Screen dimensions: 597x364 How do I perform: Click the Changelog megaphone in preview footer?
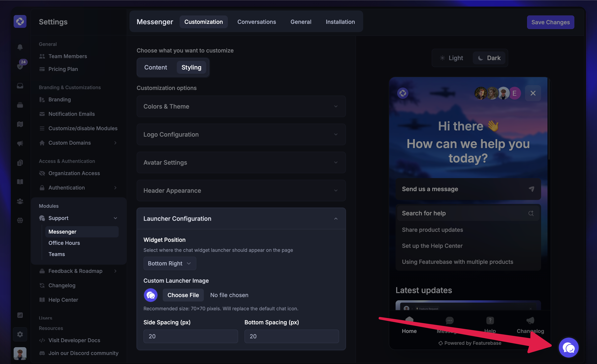click(530, 321)
